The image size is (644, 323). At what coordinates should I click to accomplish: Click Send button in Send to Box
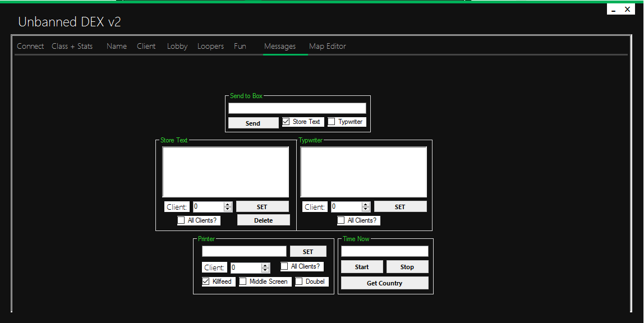click(x=253, y=123)
